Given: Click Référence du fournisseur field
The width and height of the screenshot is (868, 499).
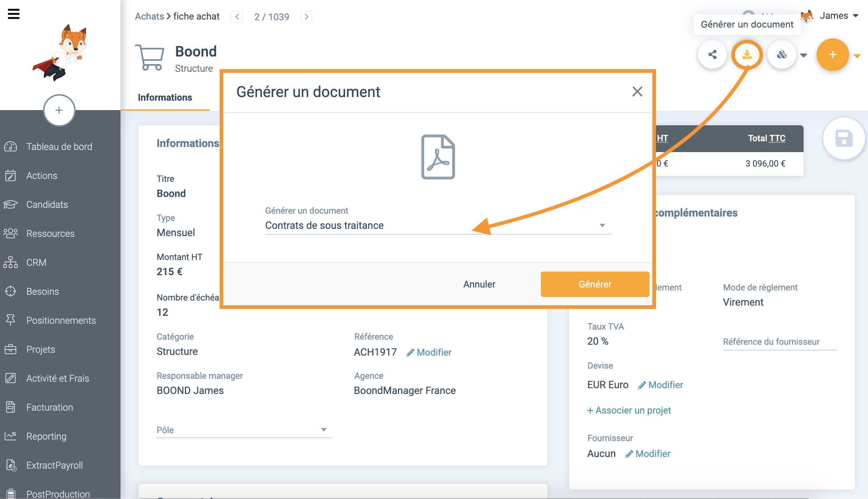Looking at the screenshot, I should pos(779,342).
